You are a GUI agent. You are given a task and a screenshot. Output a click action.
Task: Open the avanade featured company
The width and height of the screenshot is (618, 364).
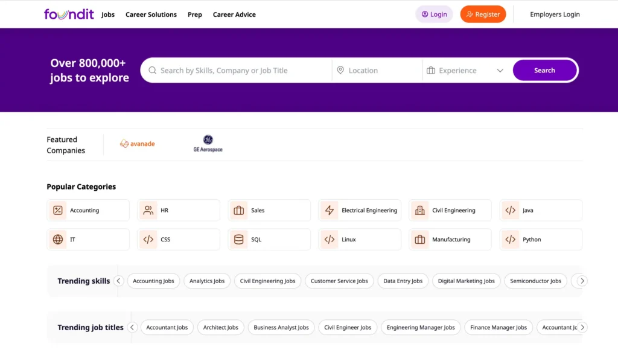pos(137,144)
